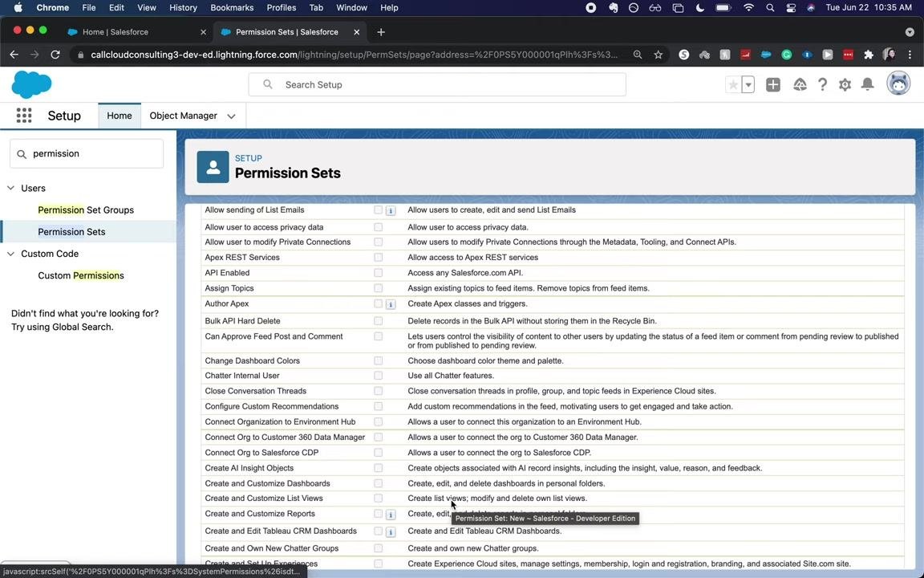Tick Create and Customize List Views checkbox

pos(379,499)
